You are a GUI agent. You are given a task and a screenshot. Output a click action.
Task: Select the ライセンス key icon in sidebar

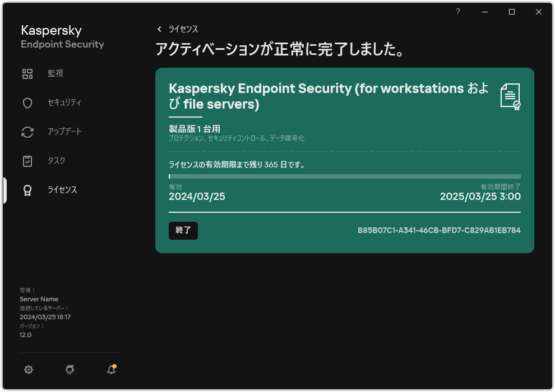[x=27, y=190]
